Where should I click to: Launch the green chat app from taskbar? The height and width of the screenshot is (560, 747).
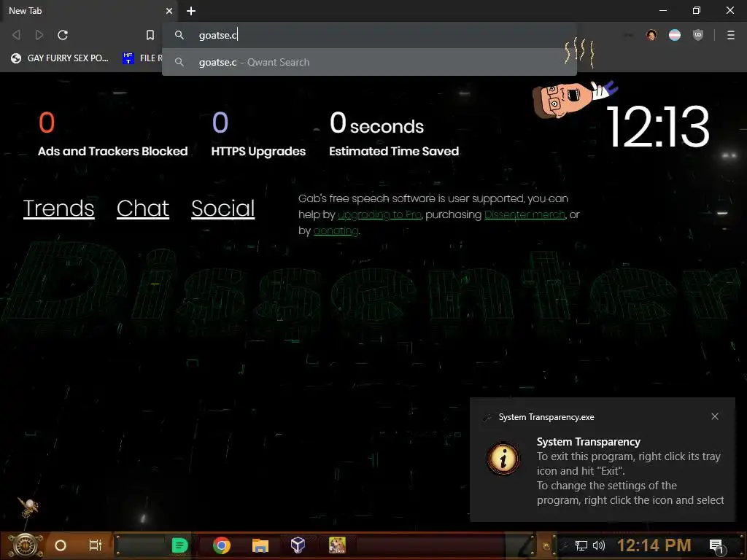tap(179, 545)
